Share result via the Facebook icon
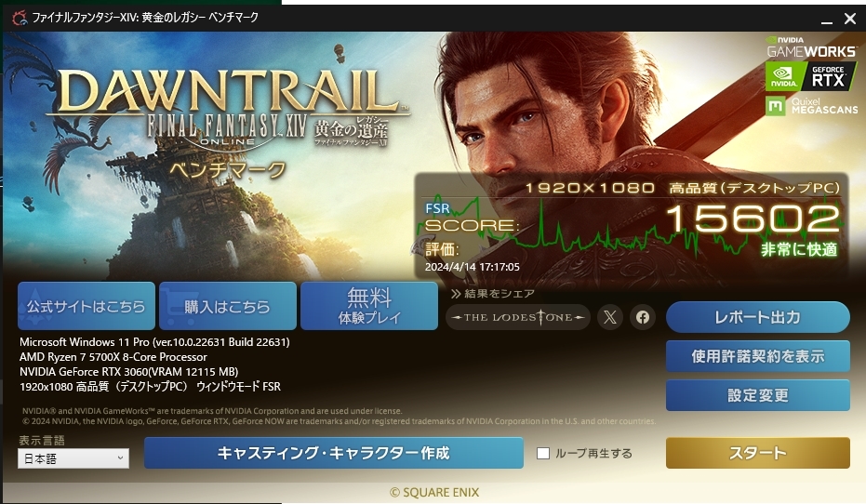Screen dimensions: 866x504 643,317
